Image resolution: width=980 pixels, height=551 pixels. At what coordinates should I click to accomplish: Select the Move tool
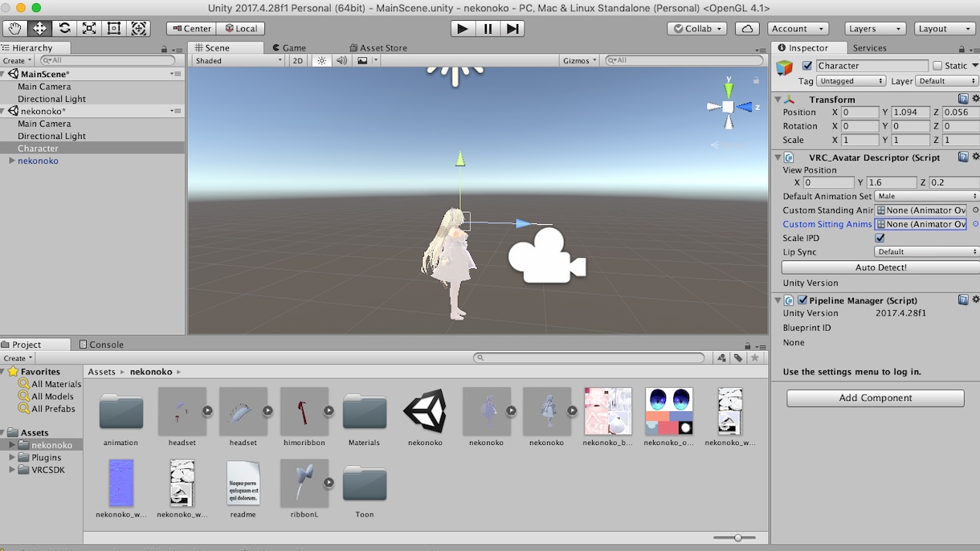(x=39, y=28)
